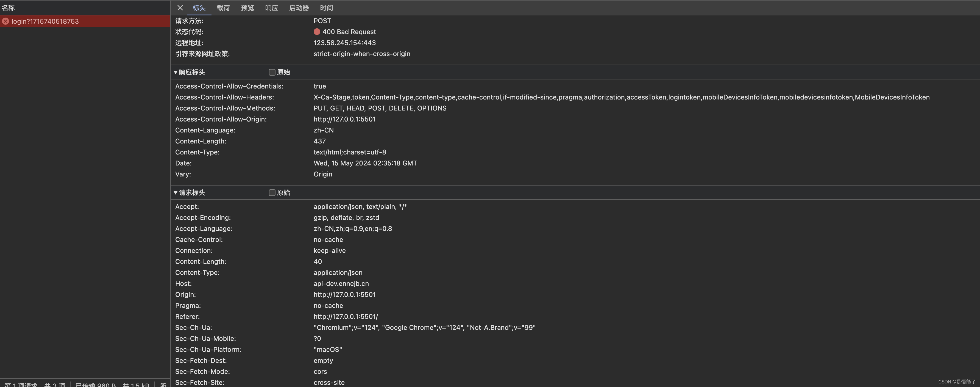Click the remote address 123.58.245.154:443
The width and height of the screenshot is (980, 387).
[x=345, y=43]
